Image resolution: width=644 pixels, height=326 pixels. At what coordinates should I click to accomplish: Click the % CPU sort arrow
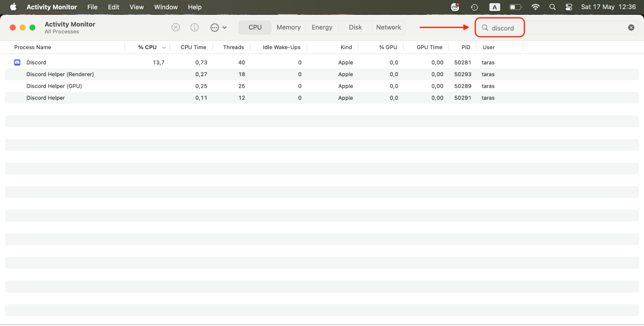pos(164,47)
